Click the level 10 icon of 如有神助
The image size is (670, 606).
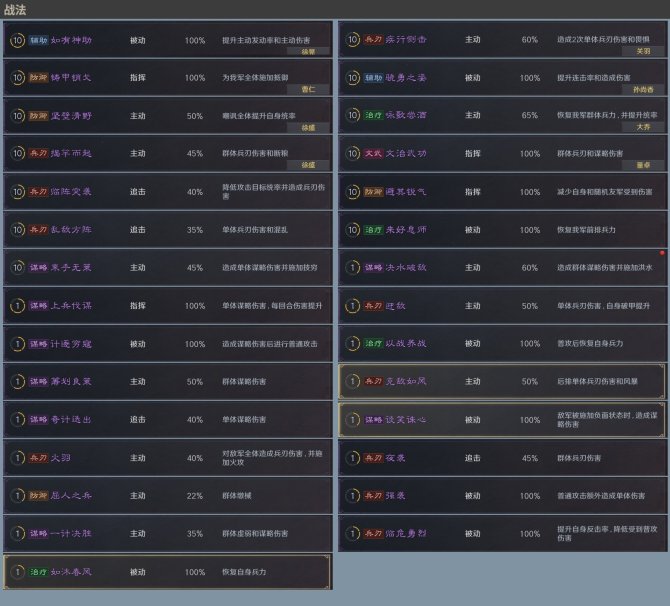[17, 40]
